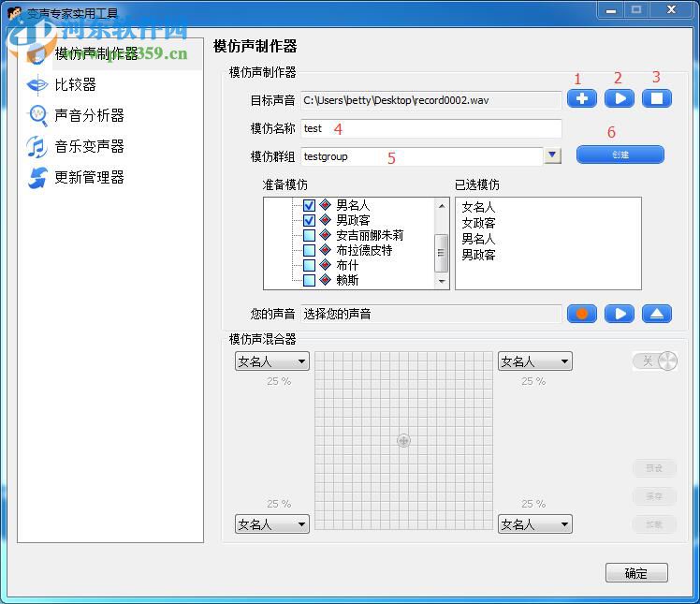Play your recorded voice
The image size is (700, 604).
(x=620, y=314)
